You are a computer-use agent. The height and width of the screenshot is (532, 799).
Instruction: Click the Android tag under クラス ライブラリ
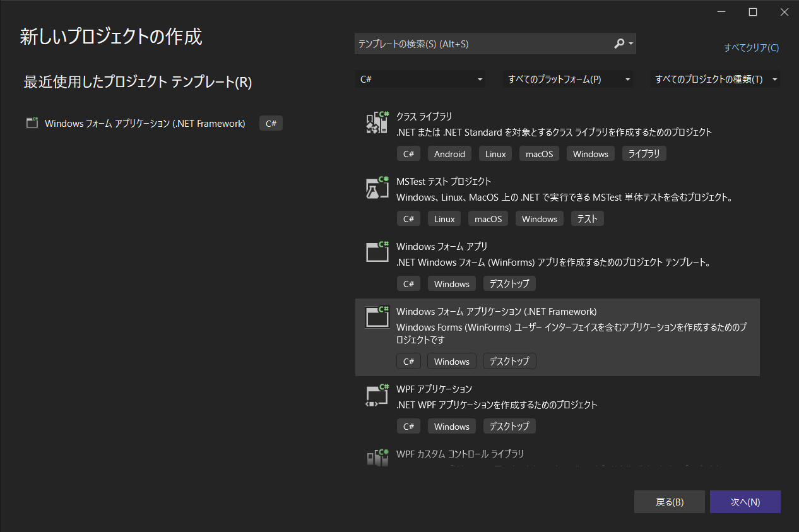coord(449,154)
